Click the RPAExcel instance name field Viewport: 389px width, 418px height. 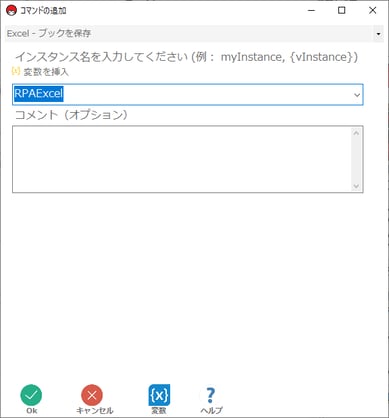pos(187,95)
